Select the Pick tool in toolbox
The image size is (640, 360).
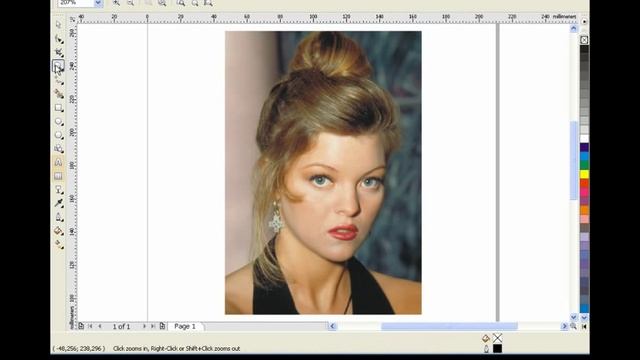coord(58,25)
